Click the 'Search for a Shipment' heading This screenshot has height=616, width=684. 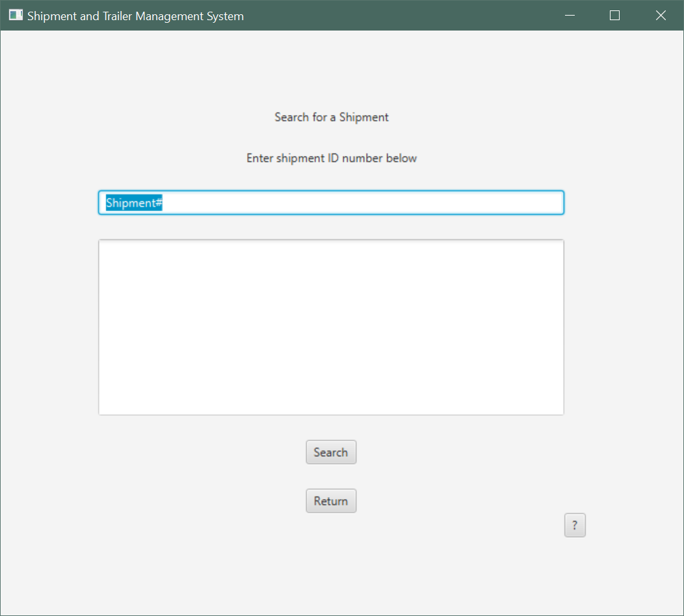[x=331, y=117]
